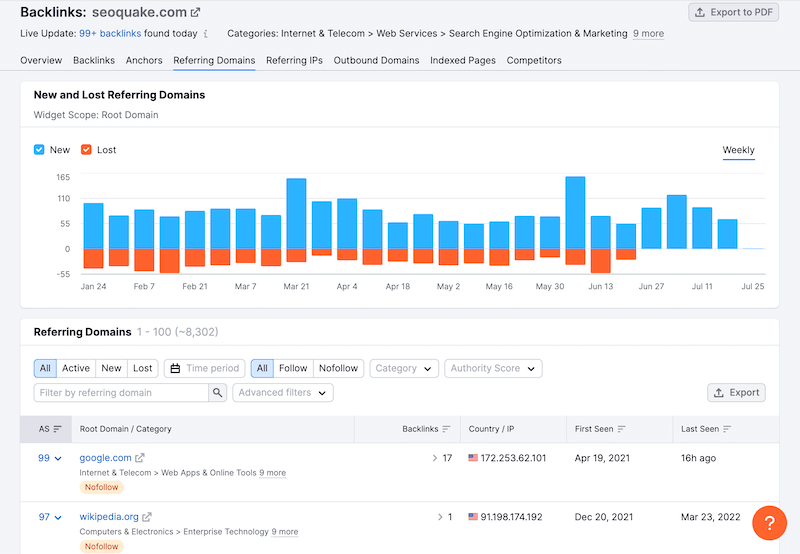Open the wikipedia.org domain link
This screenshot has width=800, height=554.
pyautogui.click(x=110, y=517)
